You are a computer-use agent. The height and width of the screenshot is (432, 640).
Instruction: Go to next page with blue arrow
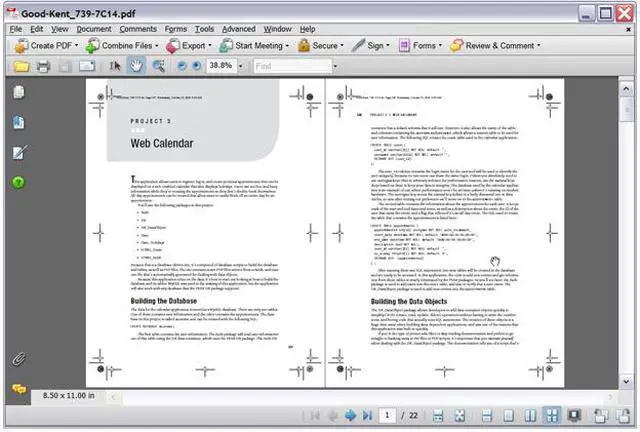point(350,416)
